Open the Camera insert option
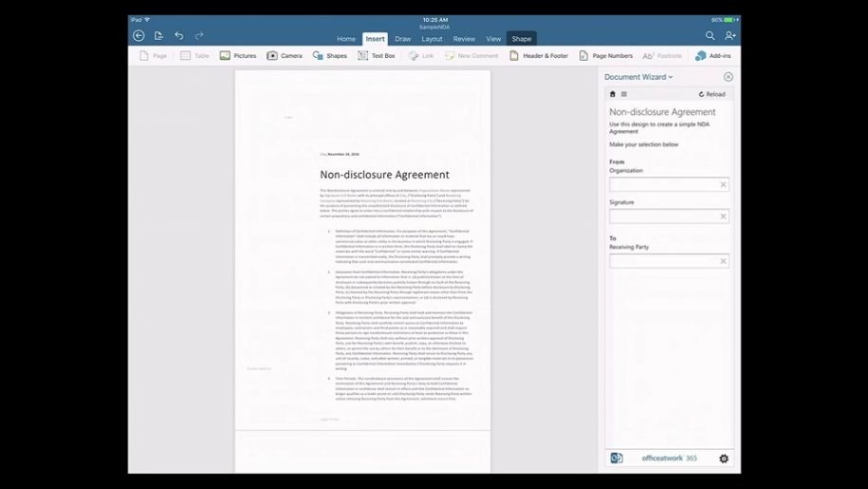Screen dimensions: 868x489 click(285, 56)
